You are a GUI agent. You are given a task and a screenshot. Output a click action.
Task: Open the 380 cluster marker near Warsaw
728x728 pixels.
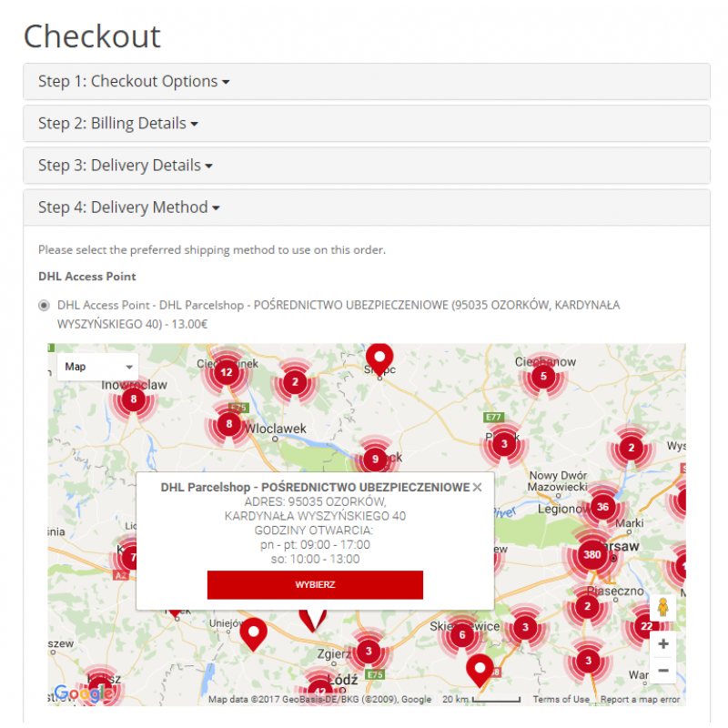pyautogui.click(x=592, y=554)
